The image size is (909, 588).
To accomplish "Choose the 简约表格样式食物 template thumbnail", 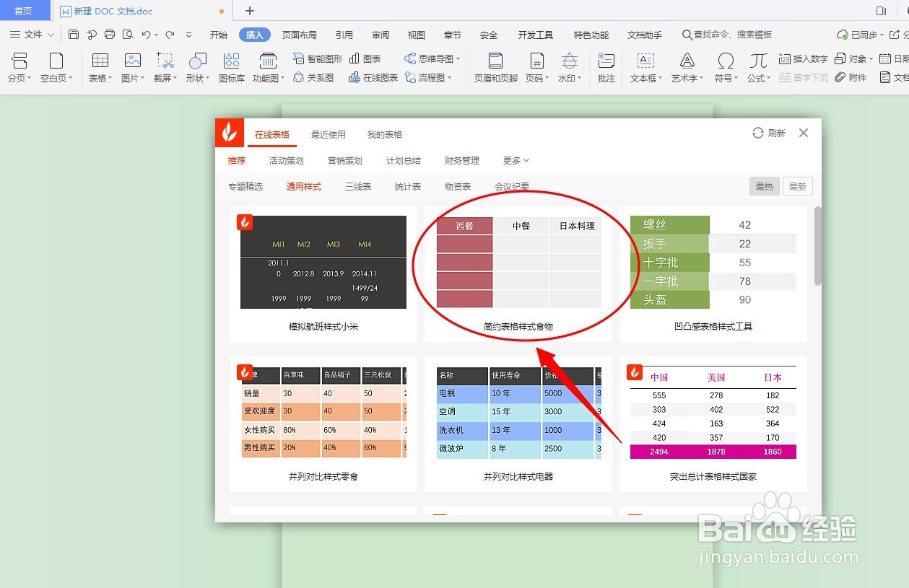I will pos(518,262).
